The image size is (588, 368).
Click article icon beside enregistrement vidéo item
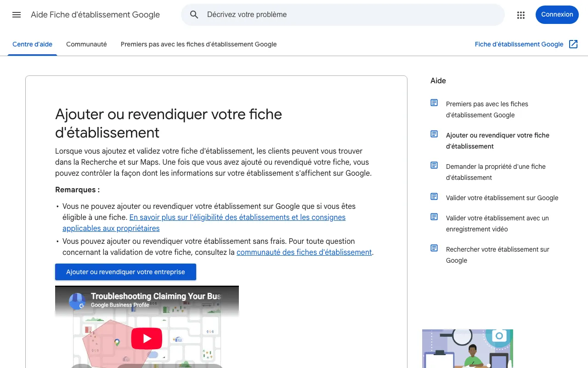(x=434, y=217)
